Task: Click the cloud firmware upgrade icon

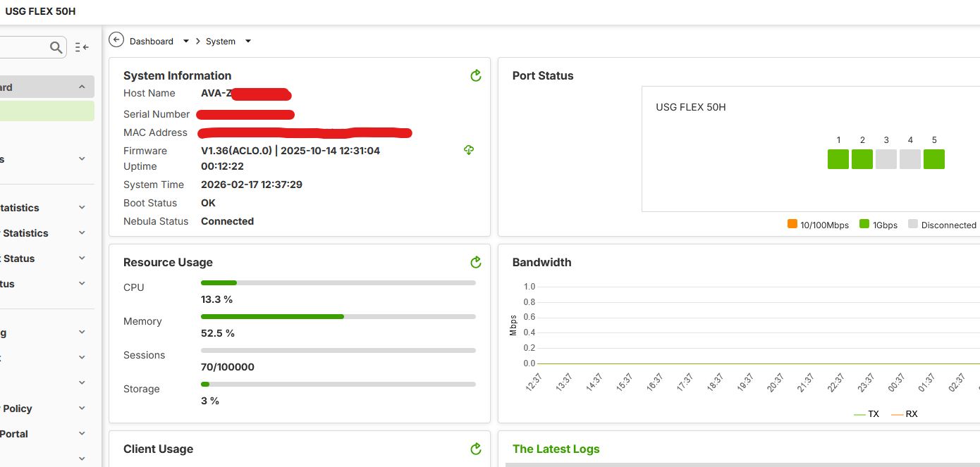Action: 469,150
